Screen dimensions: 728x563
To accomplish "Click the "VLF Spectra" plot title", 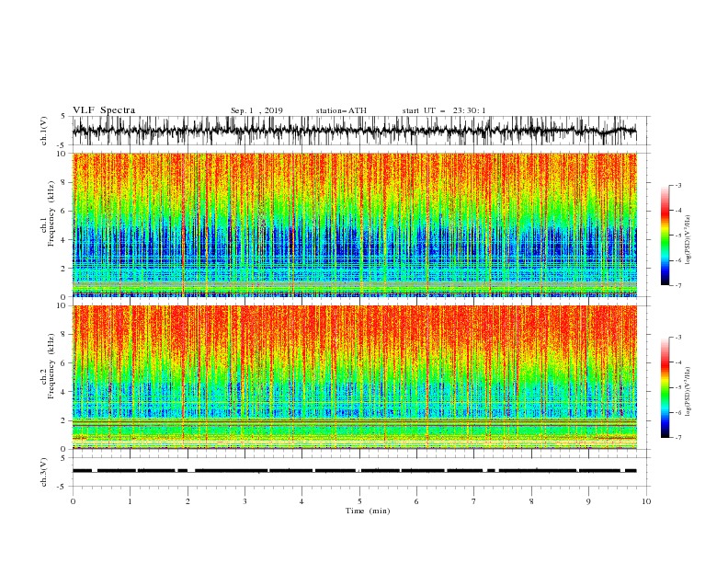I will [104, 110].
